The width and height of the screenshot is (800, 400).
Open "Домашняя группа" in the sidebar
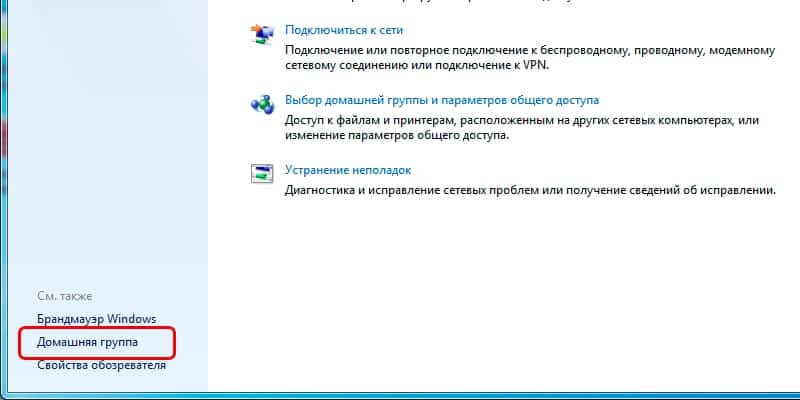point(87,342)
